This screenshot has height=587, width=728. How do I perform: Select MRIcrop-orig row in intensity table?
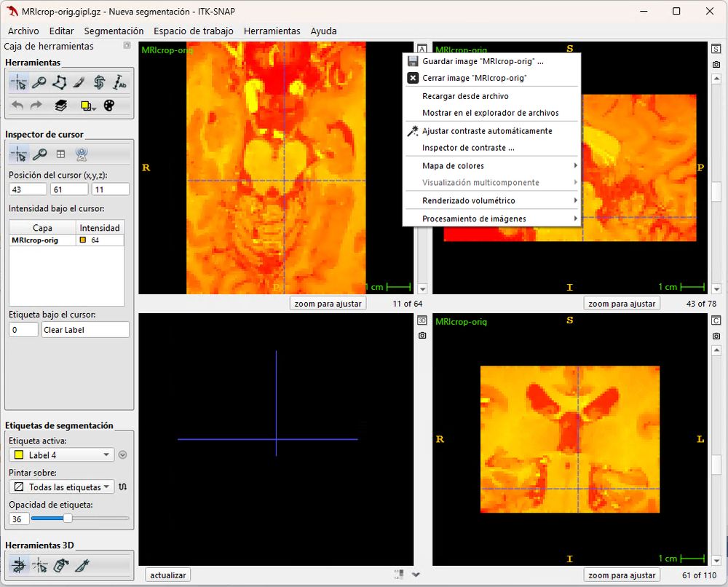tap(66, 240)
